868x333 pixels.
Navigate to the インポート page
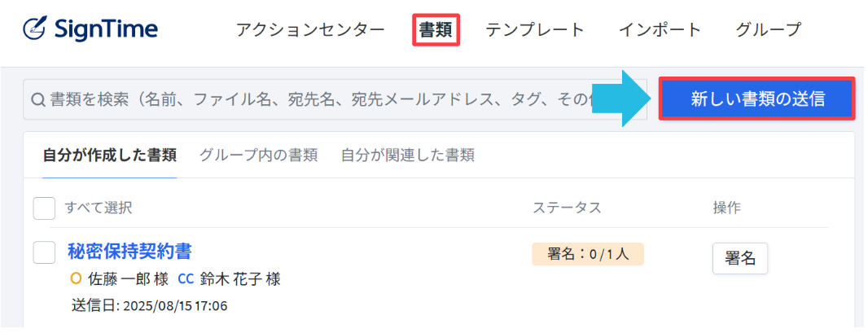pos(660,30)
